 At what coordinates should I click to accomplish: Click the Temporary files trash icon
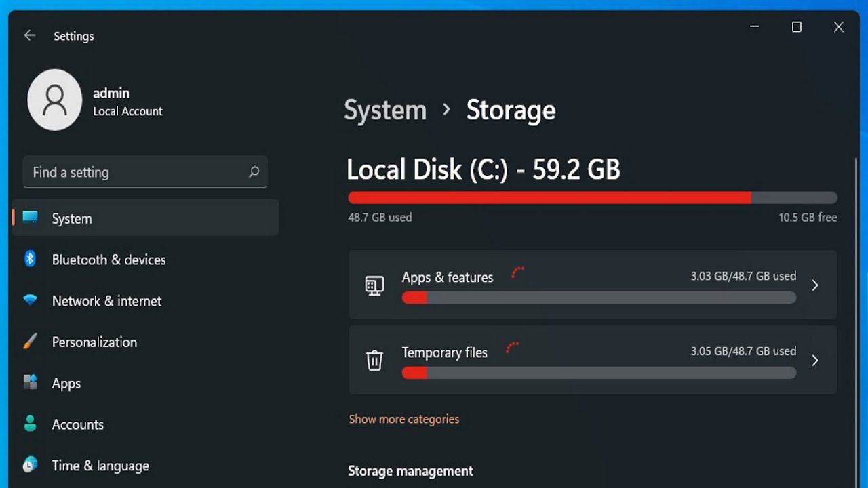(x=374, y=360)
